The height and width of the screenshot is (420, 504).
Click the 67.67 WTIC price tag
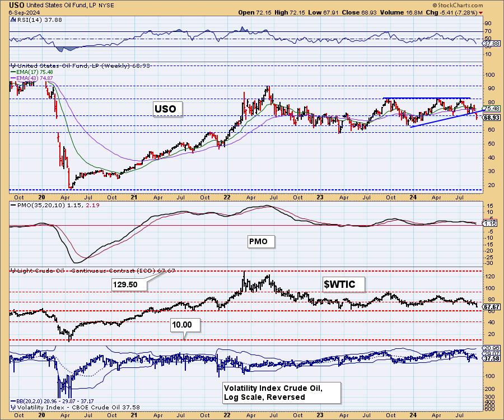(x=492, y=307)
